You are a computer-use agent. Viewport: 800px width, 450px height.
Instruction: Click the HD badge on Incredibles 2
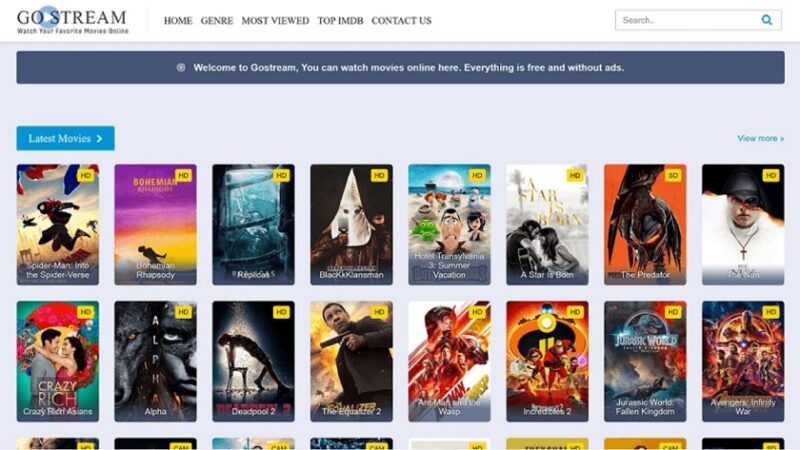(x=574, y=312)
